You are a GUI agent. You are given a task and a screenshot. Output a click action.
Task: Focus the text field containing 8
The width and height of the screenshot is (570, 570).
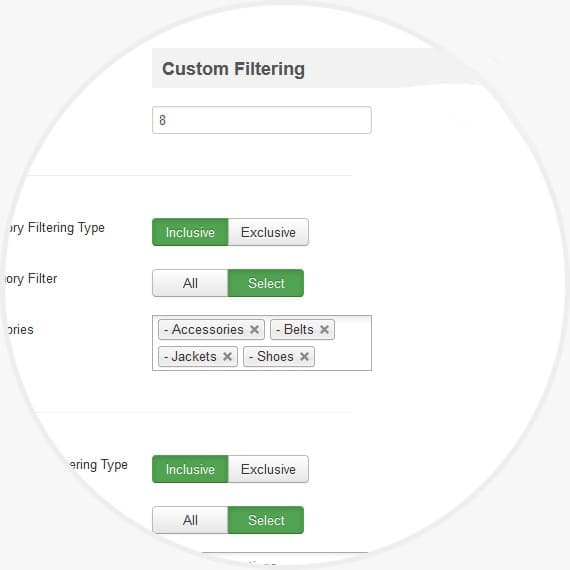tap(262, 120)
